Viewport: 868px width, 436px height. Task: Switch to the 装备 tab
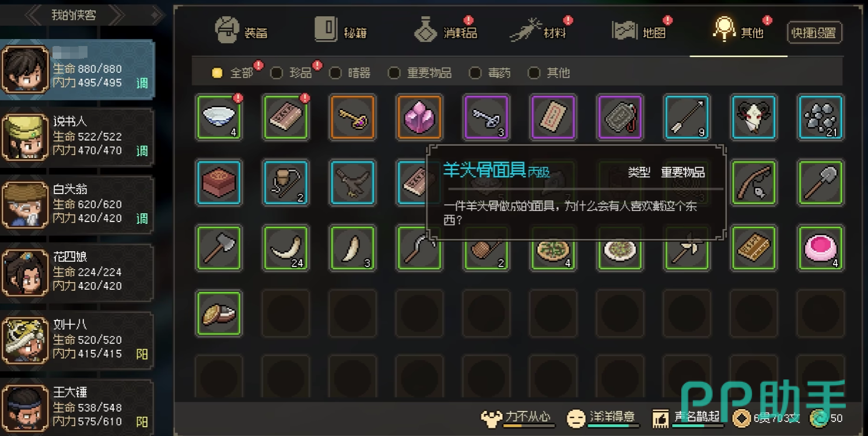(242, 30)
